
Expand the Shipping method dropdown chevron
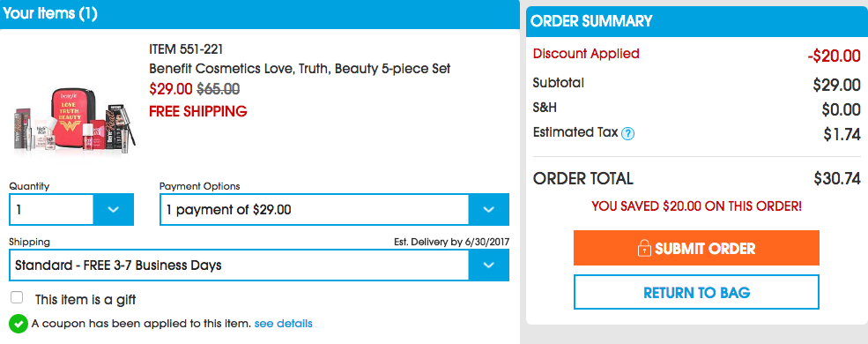(489, 265)
